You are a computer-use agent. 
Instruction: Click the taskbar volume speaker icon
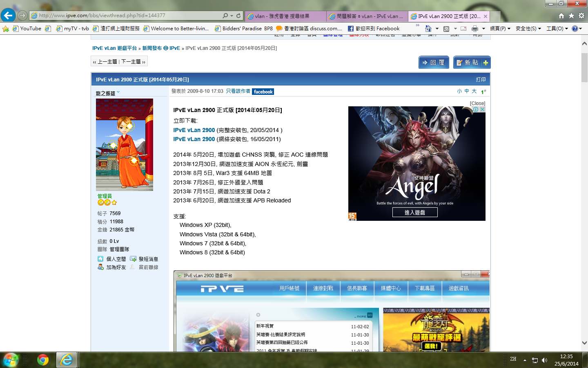pyautogui.click(x=544, y=360)
